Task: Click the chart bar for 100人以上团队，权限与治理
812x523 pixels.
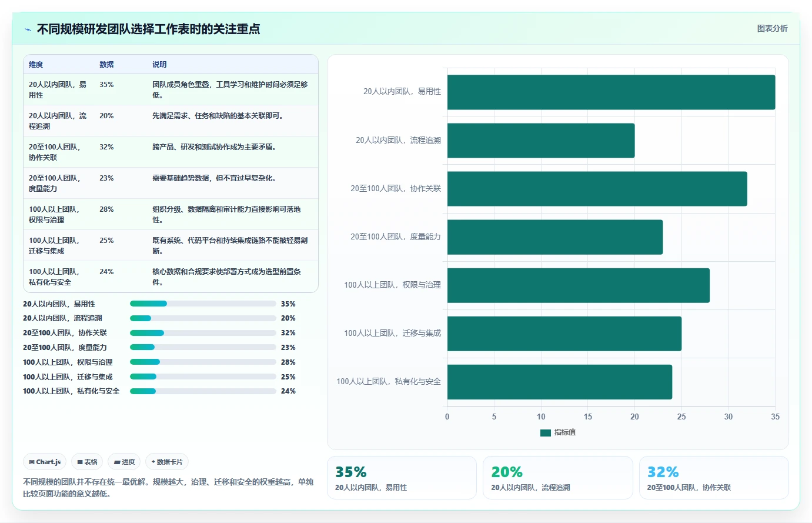Action: pyautogui.click(x=579, y=285)
